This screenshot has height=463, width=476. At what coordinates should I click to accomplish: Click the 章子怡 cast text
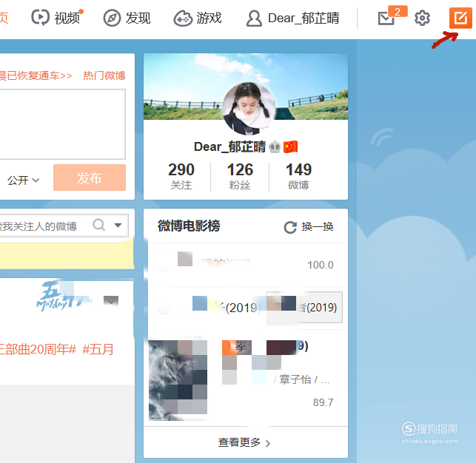pyautogui.click(x=295, y=379)
